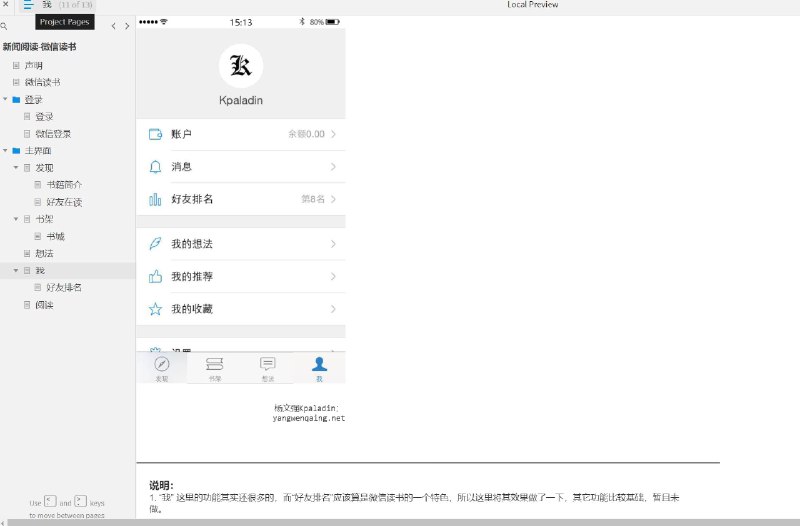Click the page icon beside 声明
This screenshot has width=800, height=526.
[x=16, y=65]
